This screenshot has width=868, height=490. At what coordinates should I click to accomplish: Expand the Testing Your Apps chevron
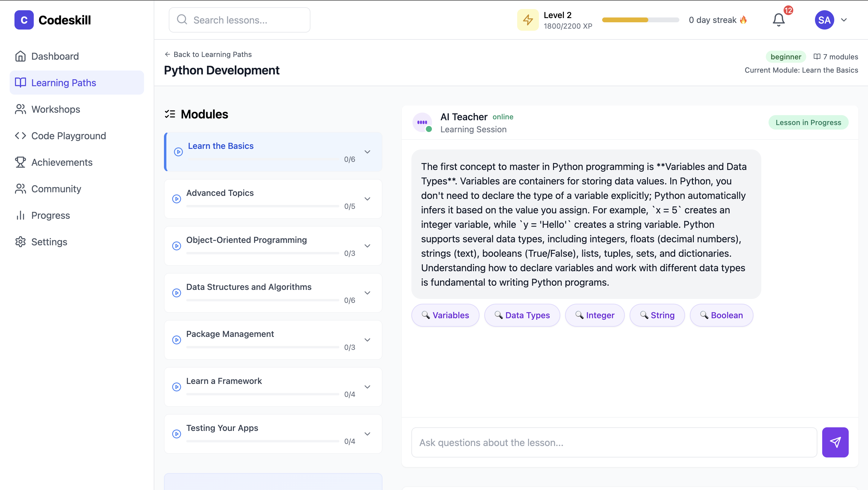367,434
